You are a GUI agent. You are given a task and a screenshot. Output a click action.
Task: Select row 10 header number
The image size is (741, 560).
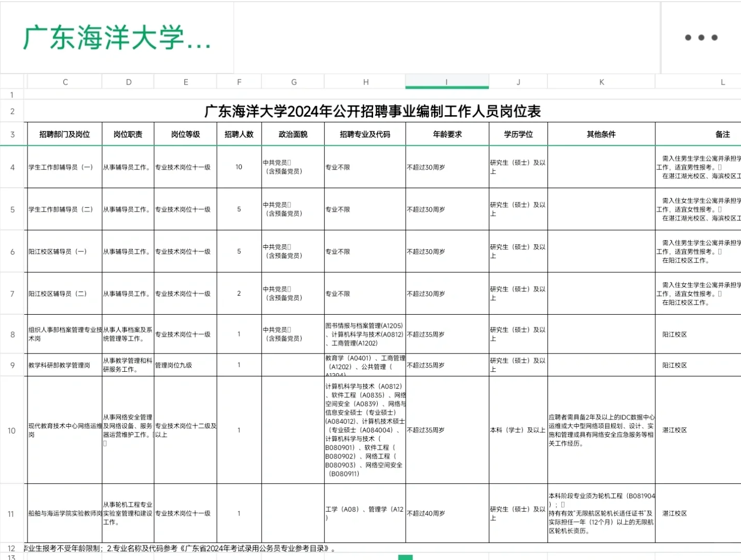point(12,430)
